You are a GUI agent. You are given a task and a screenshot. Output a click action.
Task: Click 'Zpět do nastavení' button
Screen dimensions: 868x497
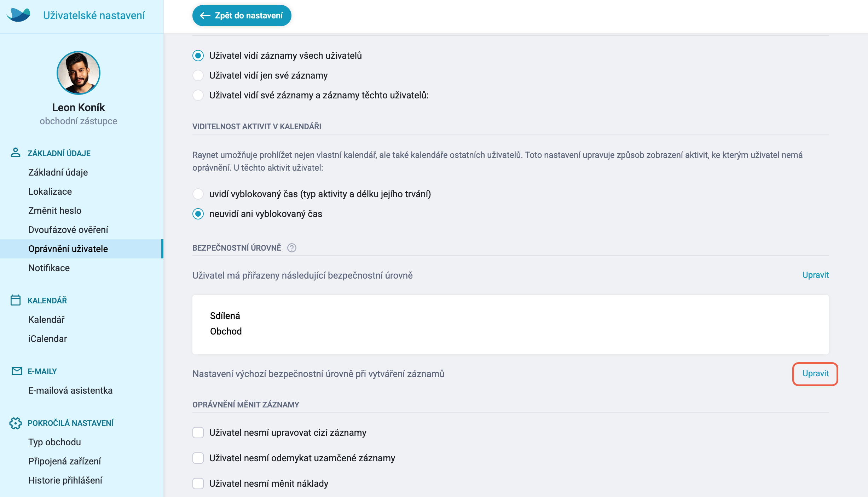(x=242, y=16)
